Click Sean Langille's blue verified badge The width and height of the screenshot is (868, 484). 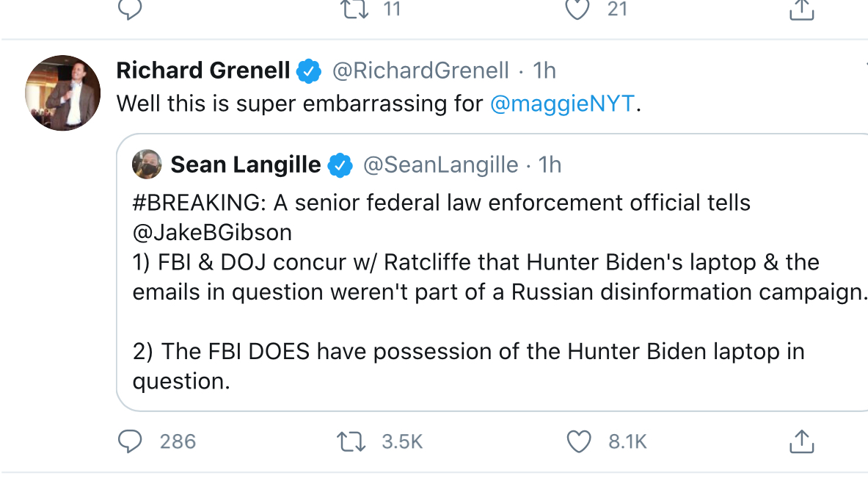340,165
